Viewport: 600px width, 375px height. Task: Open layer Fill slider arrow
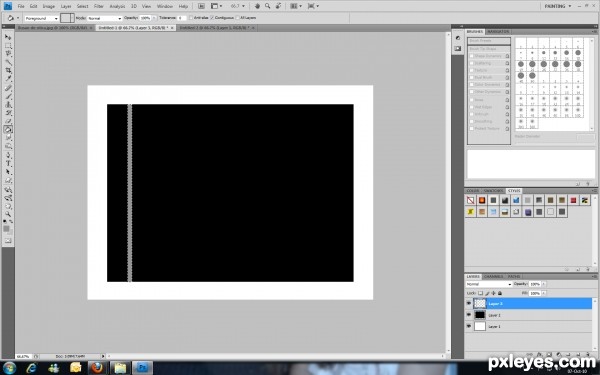click(x=544, y=293)
